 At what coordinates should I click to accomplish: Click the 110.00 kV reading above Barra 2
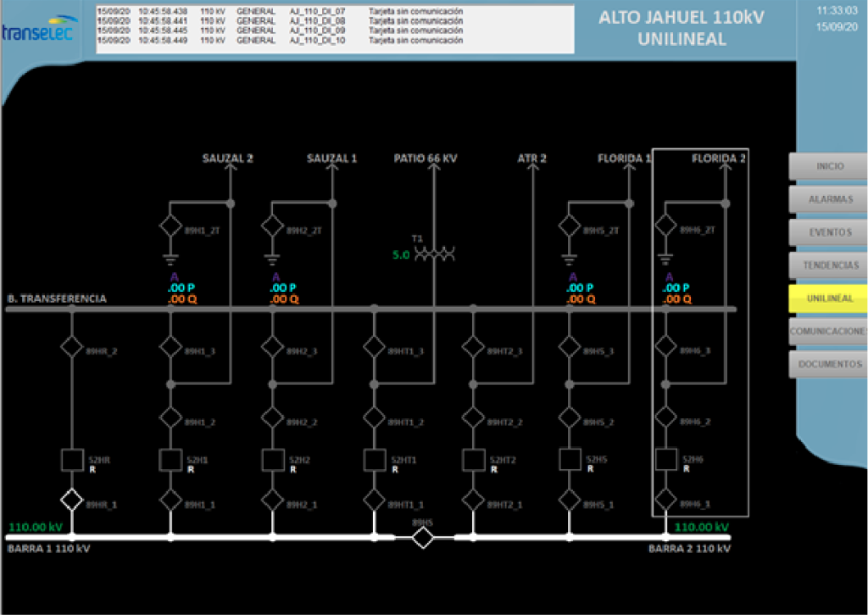point(701,527)
